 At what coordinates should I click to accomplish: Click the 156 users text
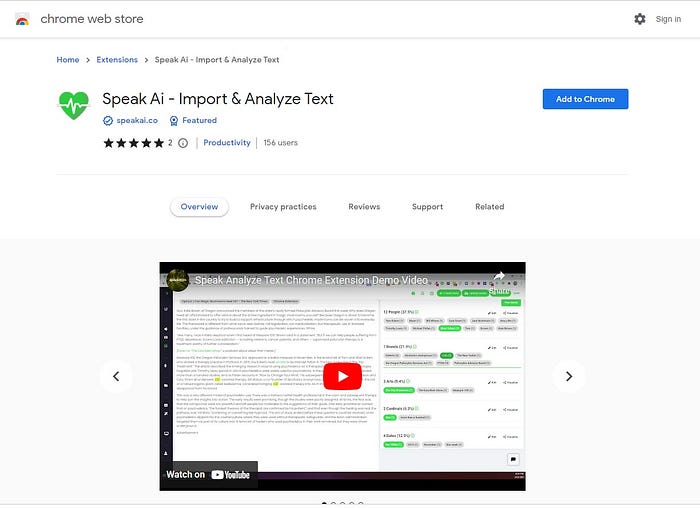point(280,142)
